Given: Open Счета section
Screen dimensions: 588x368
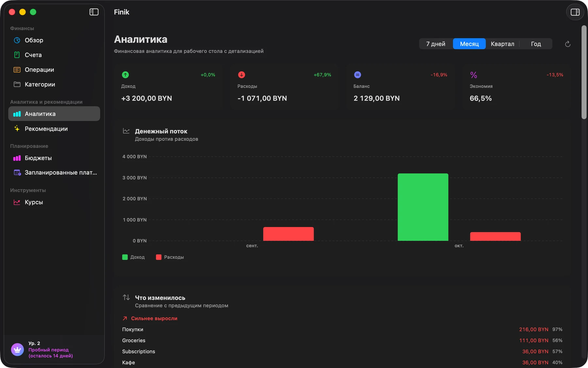Looking at the screenshot, I should click(54, 55).
